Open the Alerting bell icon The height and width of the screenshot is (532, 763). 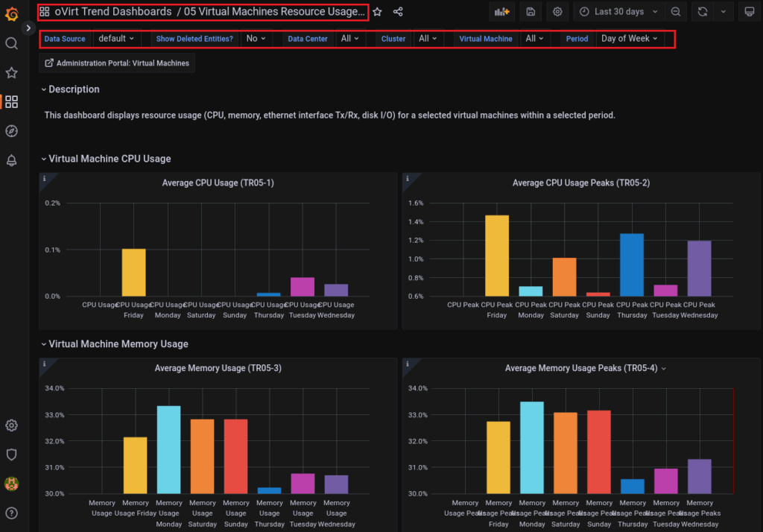click(12, 160)
